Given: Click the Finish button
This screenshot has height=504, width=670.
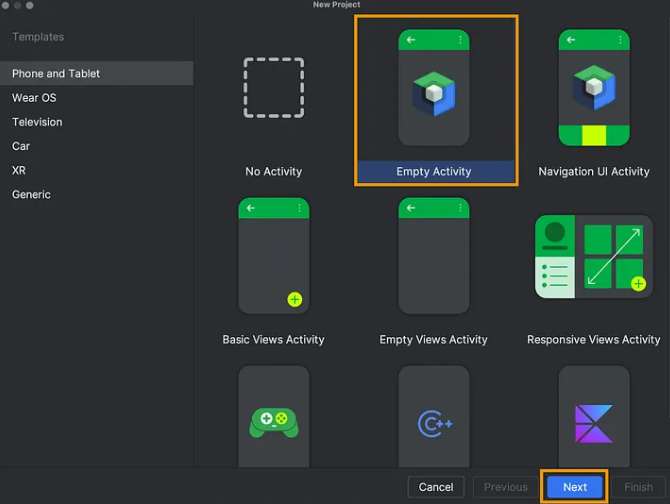Looking at the screenshot, I should coord(639,487).
